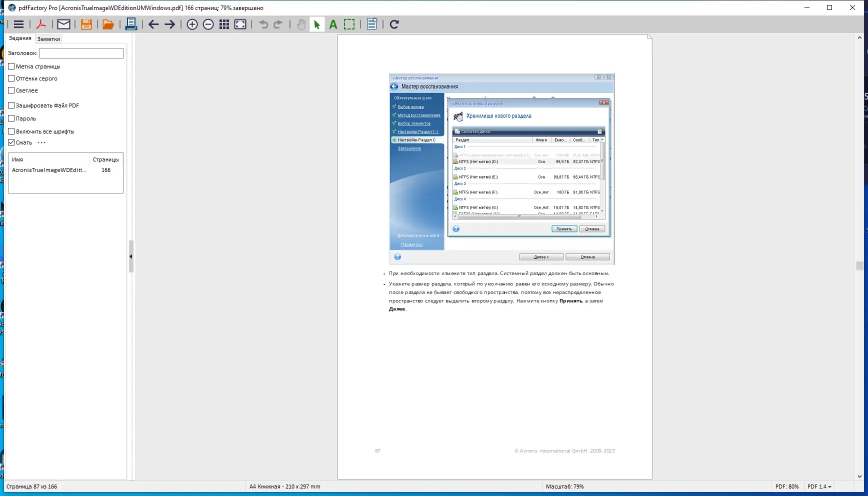Click scrollbar down arrow of document view
868x496 pixels.
pos(859,476)
